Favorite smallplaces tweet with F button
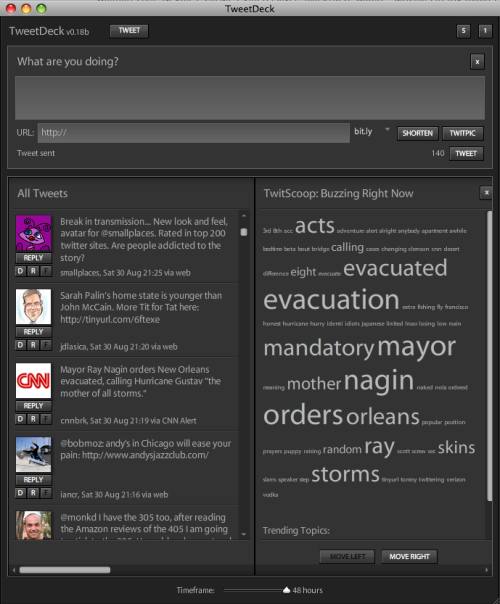 tap(46, 271)
